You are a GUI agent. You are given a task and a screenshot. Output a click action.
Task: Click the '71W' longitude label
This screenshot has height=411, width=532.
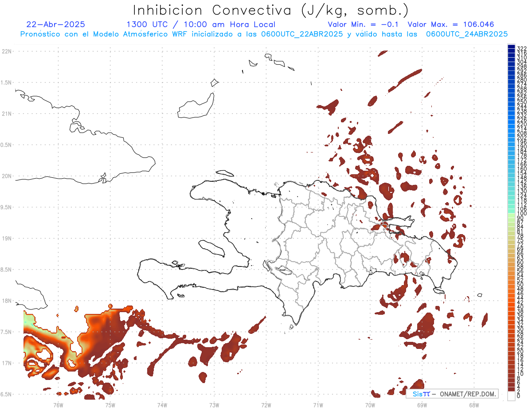pos(318,405)
